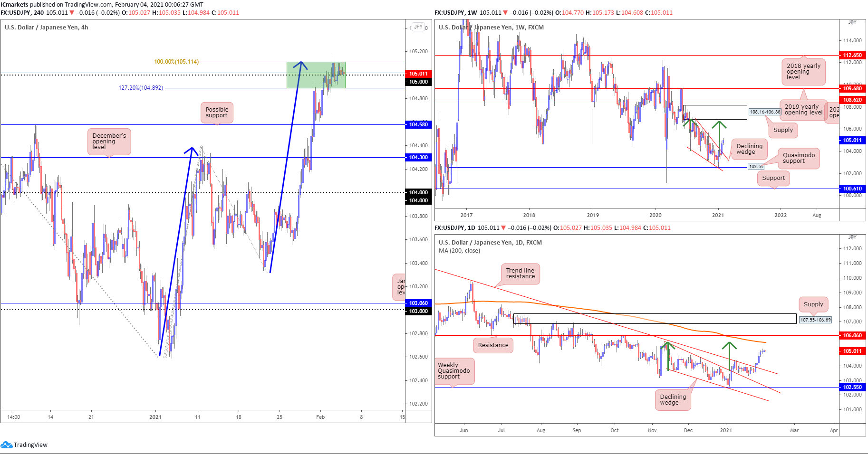Click the 106.060 red price tag
The image size is (868, 454).
(852, 335)
